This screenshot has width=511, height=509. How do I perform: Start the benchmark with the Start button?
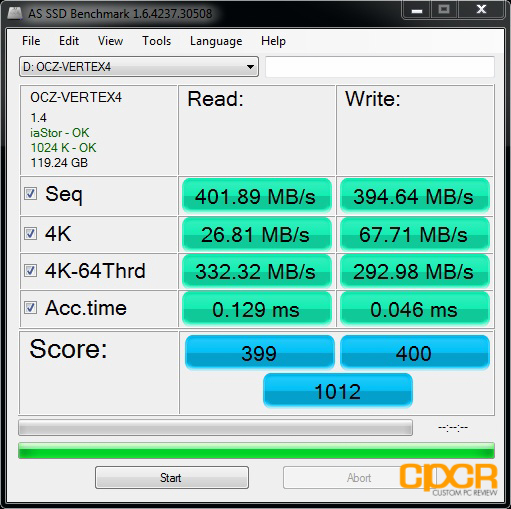point(172,478)
